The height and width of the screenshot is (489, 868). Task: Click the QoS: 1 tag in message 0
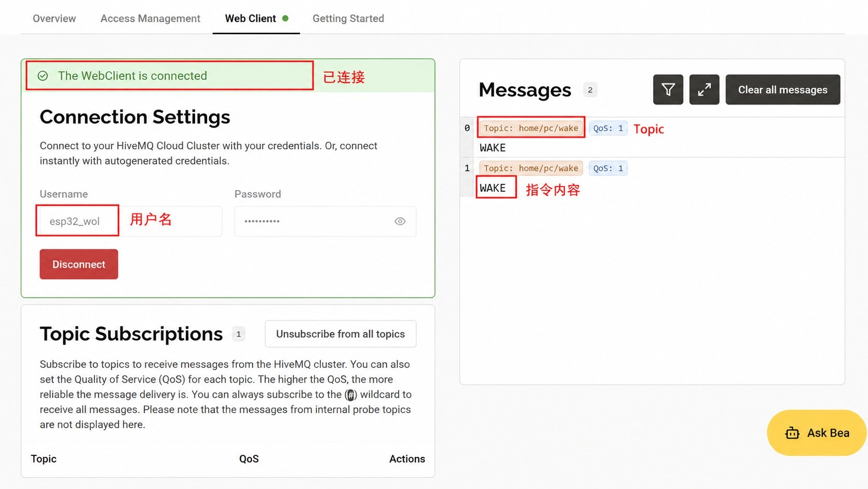tap(608, 128)
